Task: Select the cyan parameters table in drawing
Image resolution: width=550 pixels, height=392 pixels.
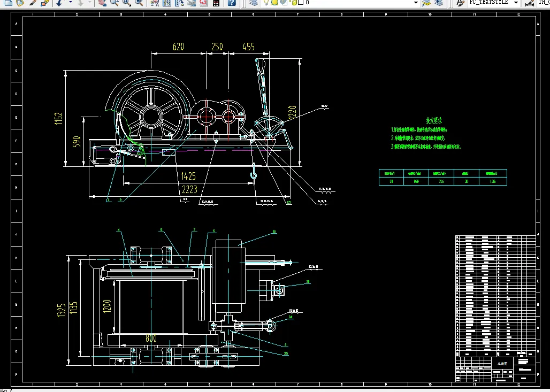Action: [x=442, y=177]
